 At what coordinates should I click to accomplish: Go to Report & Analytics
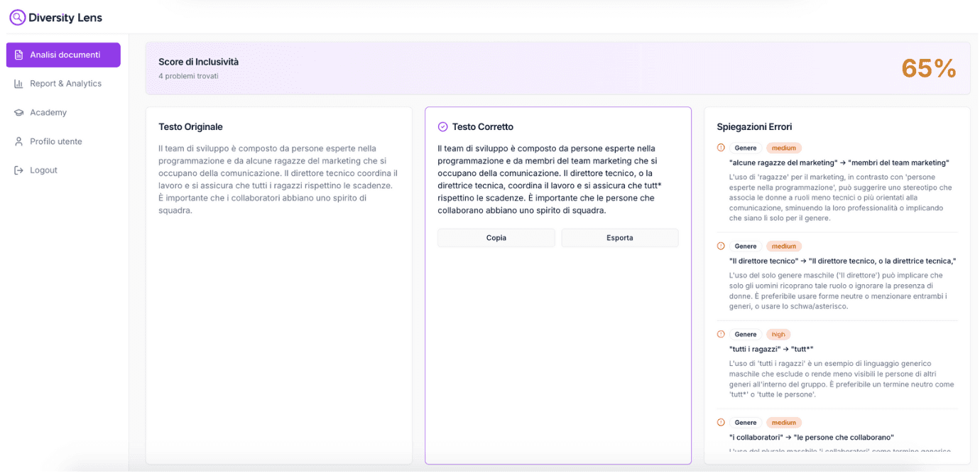point(63,84)
